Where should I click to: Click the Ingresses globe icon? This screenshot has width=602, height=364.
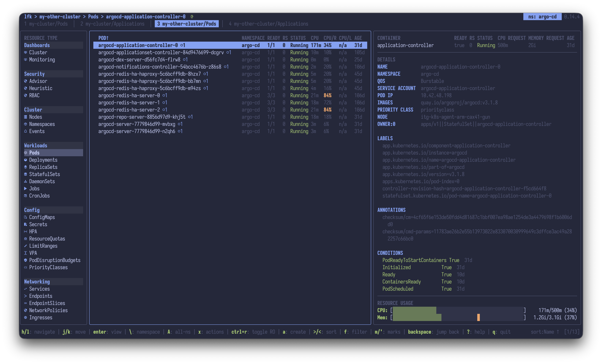click(x=25, y=318)
